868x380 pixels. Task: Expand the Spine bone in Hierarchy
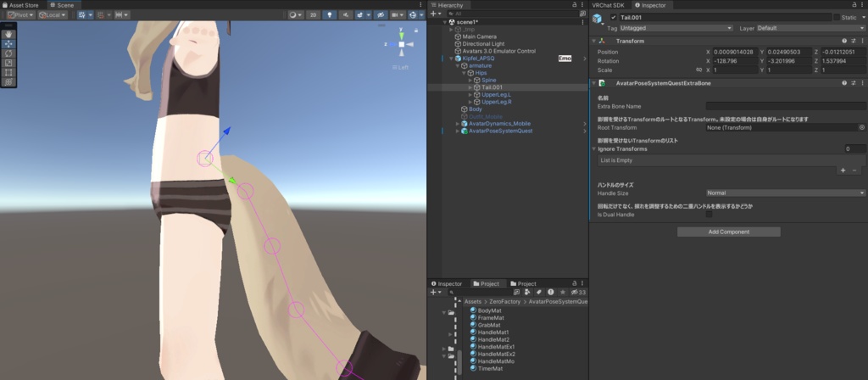coord(470,81)
